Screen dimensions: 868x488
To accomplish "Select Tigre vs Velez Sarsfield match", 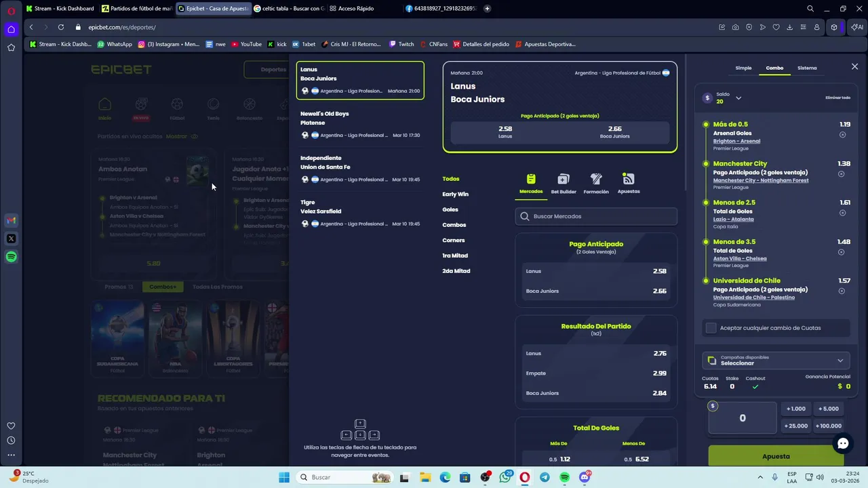I will pyautogui.click(x=360, y=213).
